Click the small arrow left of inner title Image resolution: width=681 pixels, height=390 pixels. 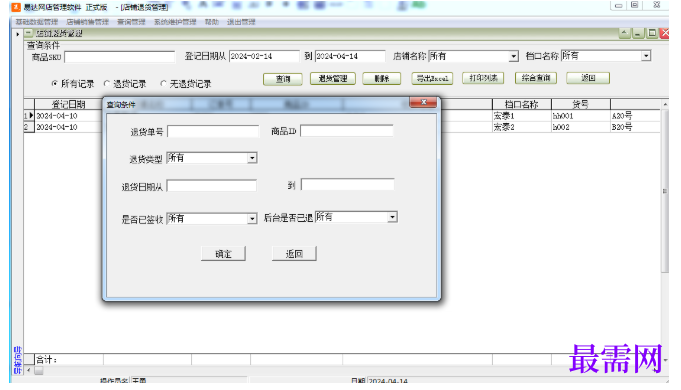coord(17,34)
